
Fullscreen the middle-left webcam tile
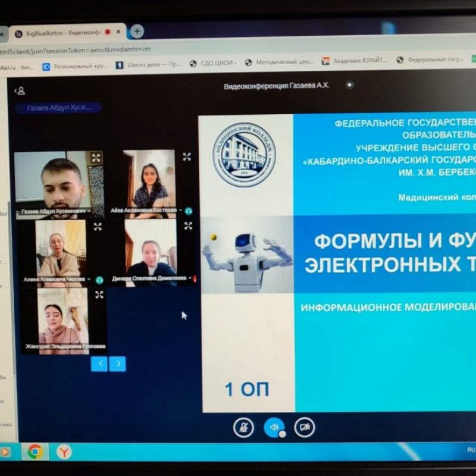(x=98, y=227)
